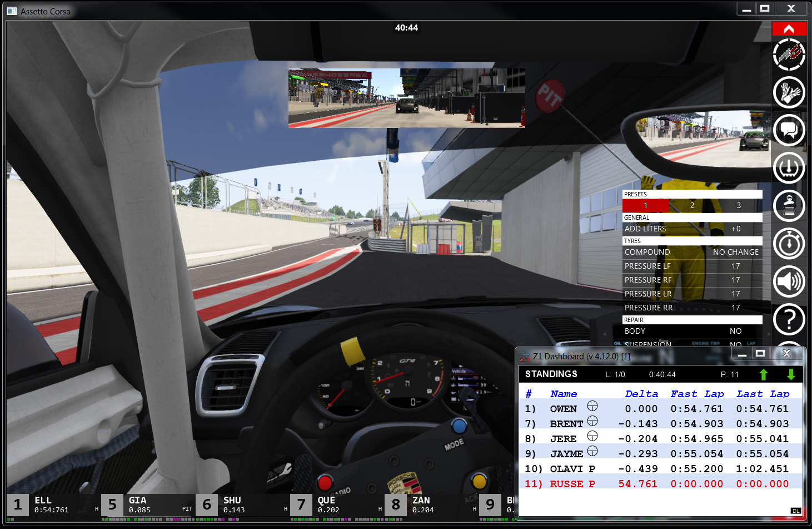Click the wheel icon next to BRENT
Screen dimensions: 812x529
click(x=592, y=421)
